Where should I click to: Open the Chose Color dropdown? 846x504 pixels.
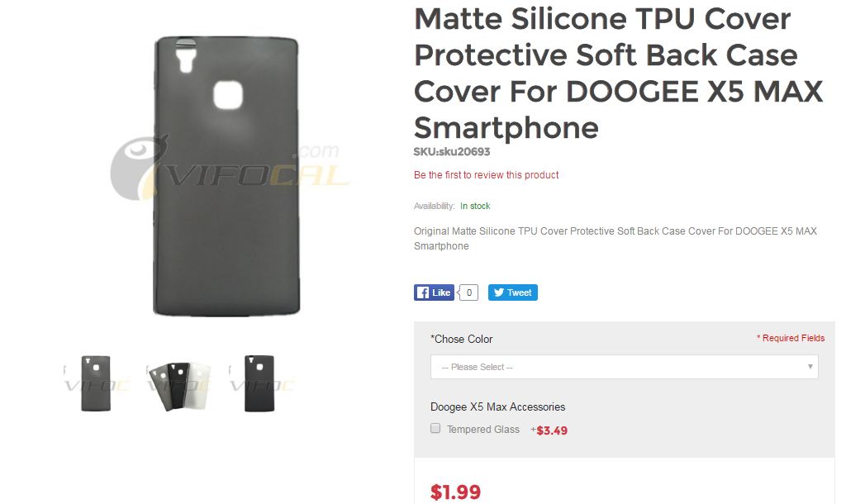(x=625, y=367)
